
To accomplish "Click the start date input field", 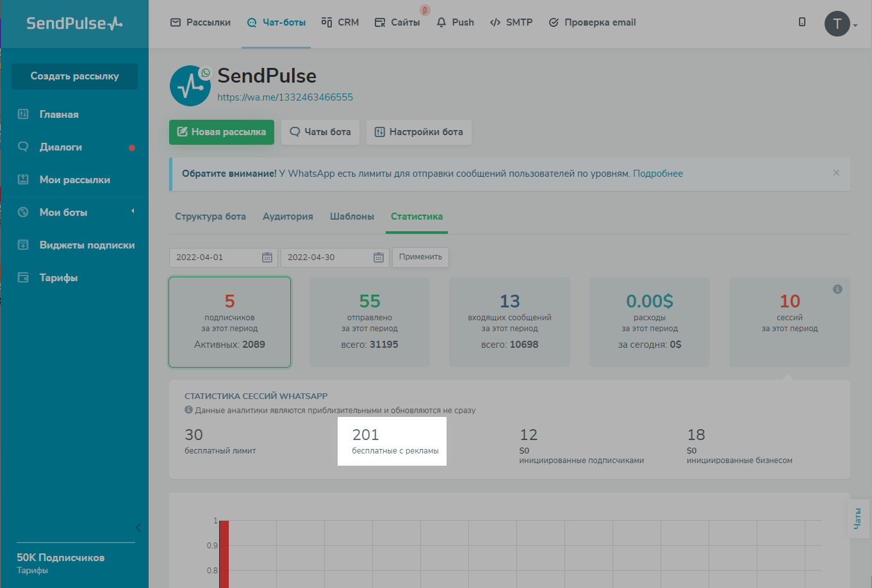I will tap(215, 257).
